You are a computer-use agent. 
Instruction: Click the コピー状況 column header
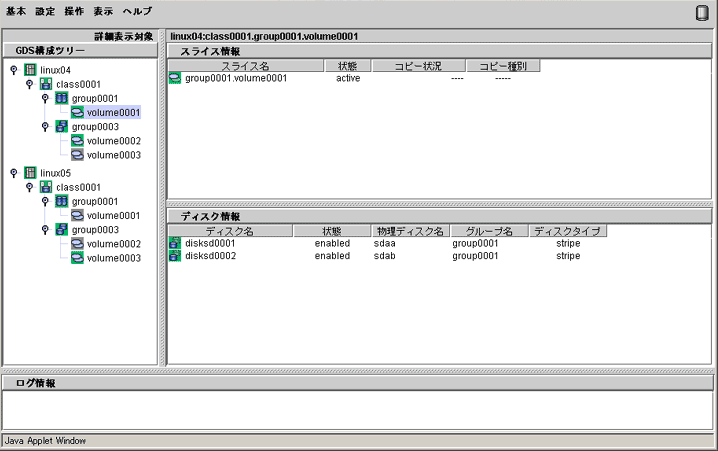pos(419,66)
